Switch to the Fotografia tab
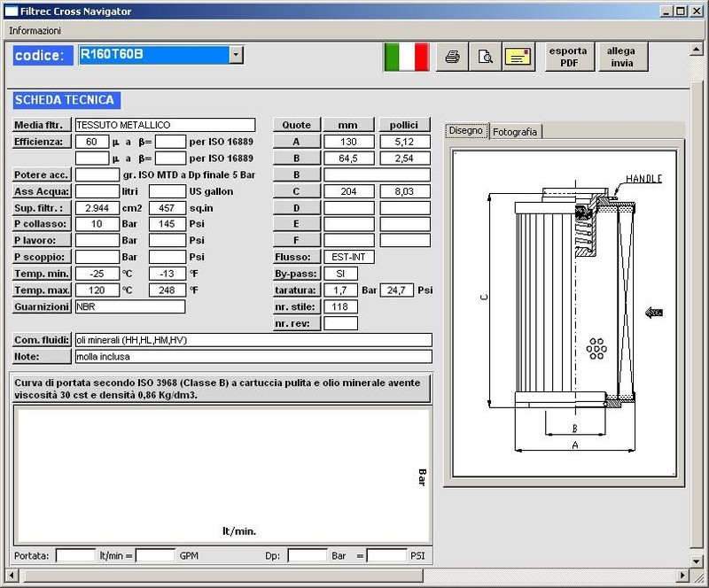 pyautogui.click(x=515, y=131)
